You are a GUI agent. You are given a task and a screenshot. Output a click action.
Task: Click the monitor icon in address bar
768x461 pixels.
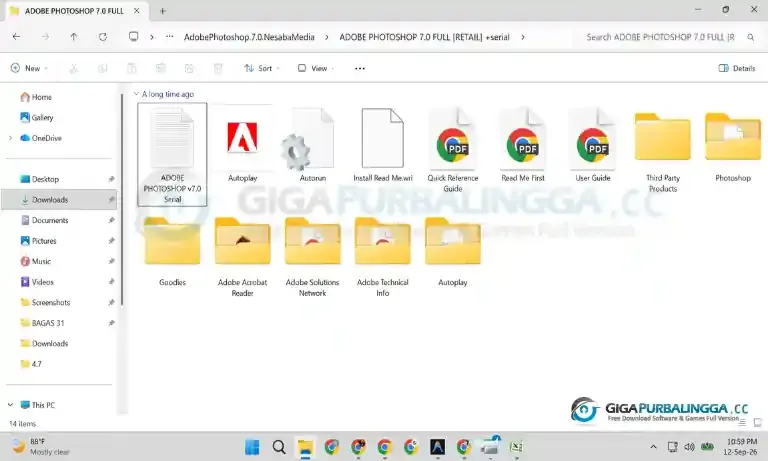(x=133, y=37)
